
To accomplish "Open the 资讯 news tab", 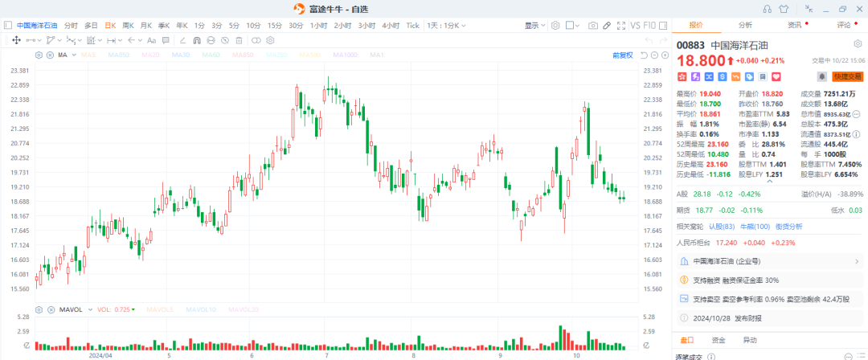I will pos(794,25).
